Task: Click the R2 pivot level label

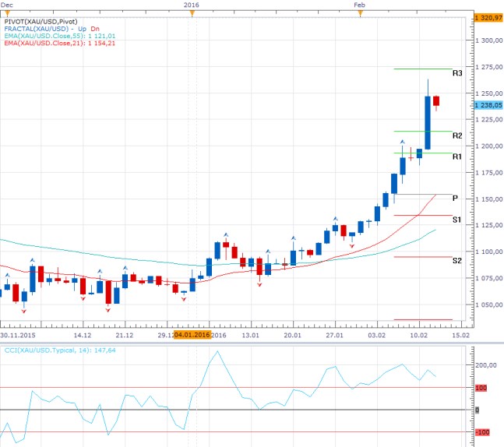Action: [x=457, y=136]
